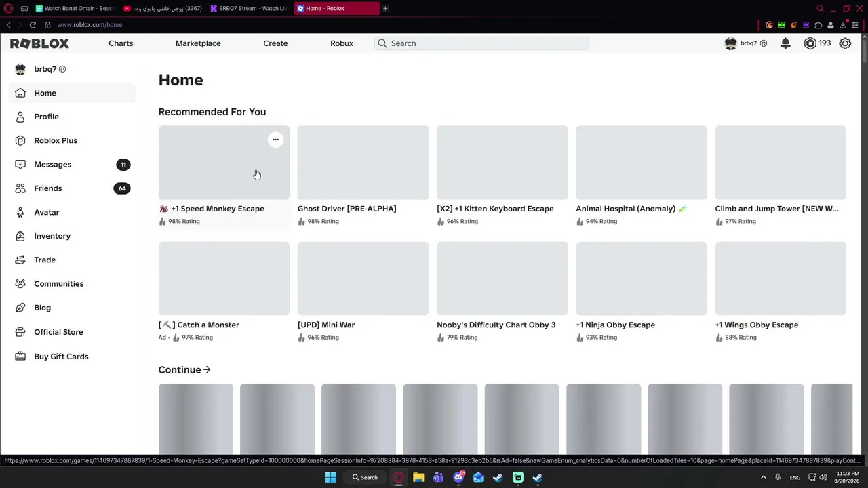Click the [UPD] Mini War thumbnail

coord(363,279)
